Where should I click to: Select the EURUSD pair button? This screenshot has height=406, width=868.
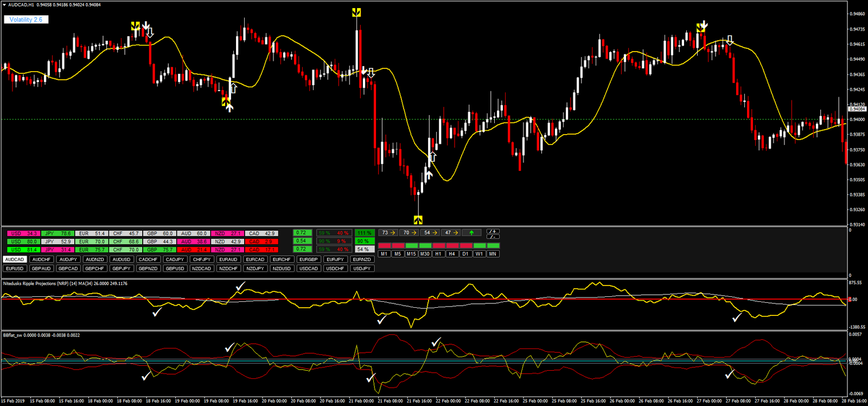(x=15, y=269)
